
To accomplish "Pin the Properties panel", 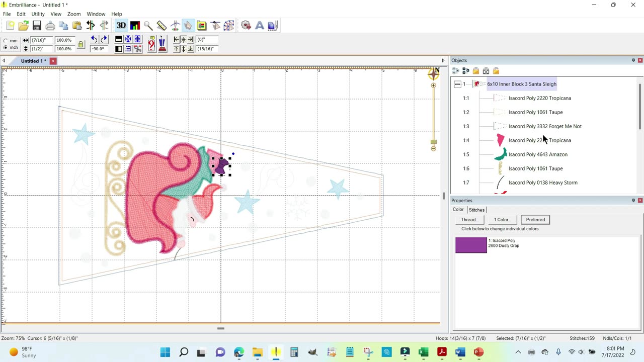I will click(633, 201).
